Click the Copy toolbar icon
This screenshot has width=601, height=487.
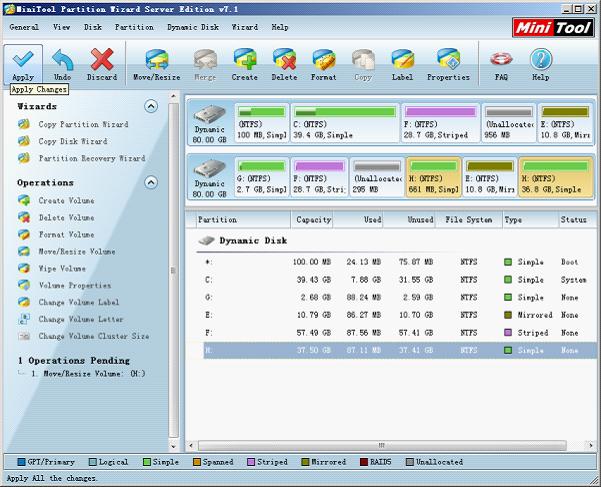click(x=363, y=64)
